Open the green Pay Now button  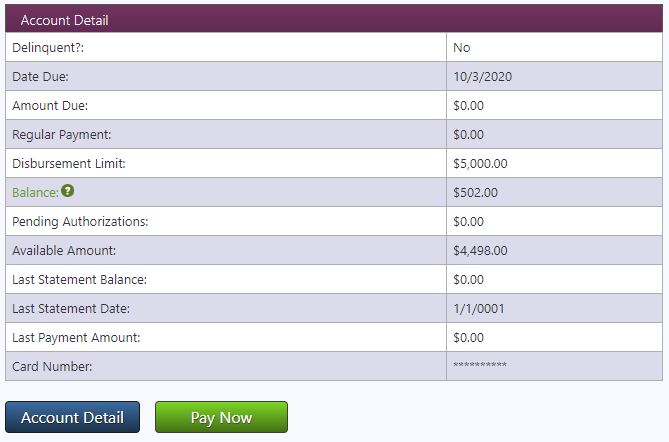tap(221, 417)
